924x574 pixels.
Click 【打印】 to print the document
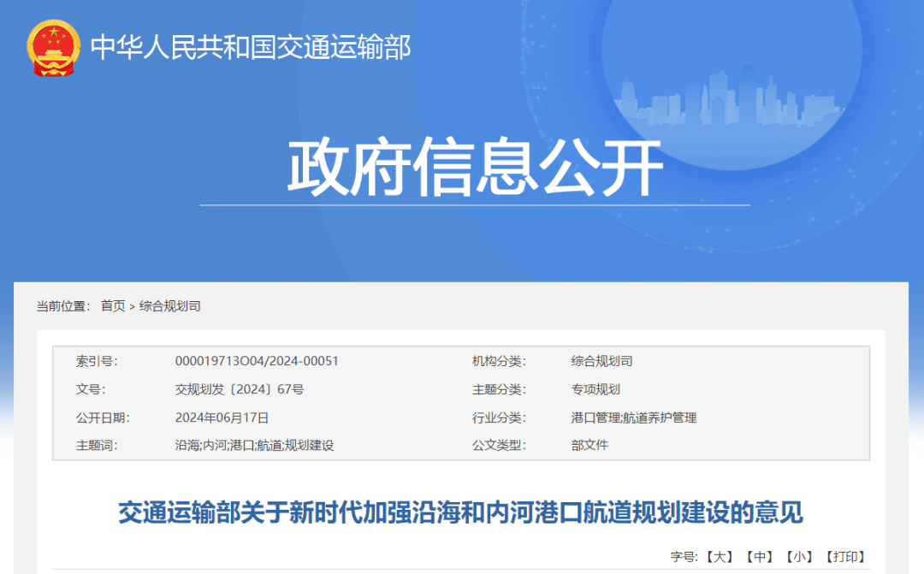pyautogui.click(x=845, y=555)
